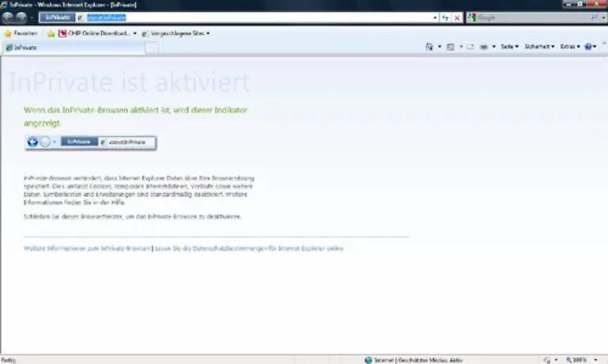Expand the zoom level dropdown arrow

(x=596, y=360)
